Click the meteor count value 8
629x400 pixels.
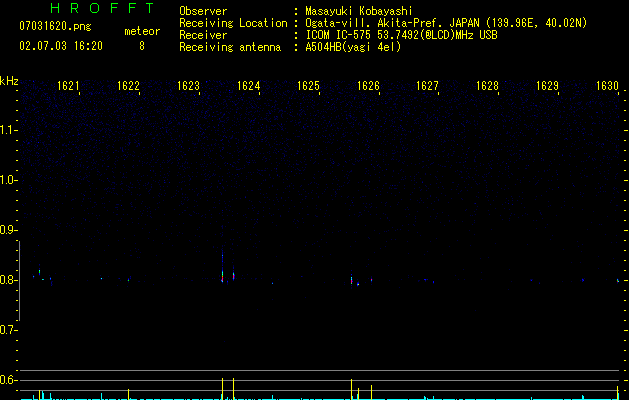[x=142, y=46]
